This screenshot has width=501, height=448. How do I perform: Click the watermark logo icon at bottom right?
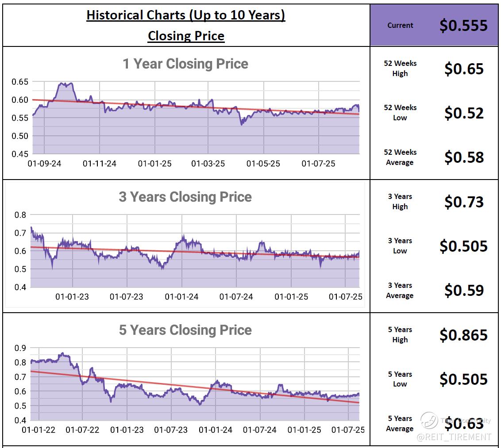[429, 421]
